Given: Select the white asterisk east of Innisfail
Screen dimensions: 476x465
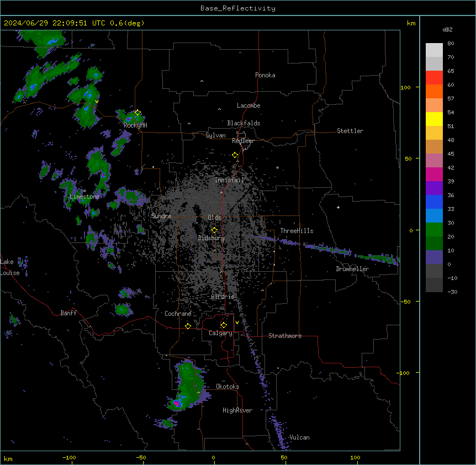Looking at the screenshot, I should pos(277,167).
